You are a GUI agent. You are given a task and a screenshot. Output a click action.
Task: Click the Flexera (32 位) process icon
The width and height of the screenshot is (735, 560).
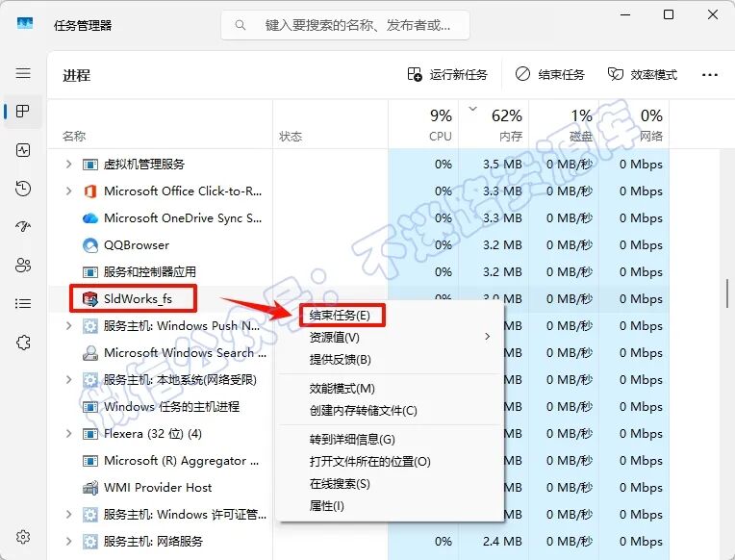pyautogui.click(x=90, y=434)
